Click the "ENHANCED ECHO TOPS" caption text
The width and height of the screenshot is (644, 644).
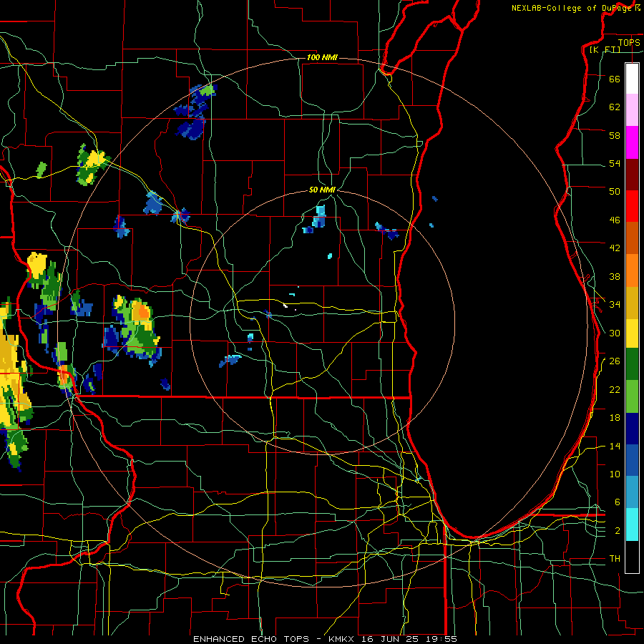[x=251, y=639]
